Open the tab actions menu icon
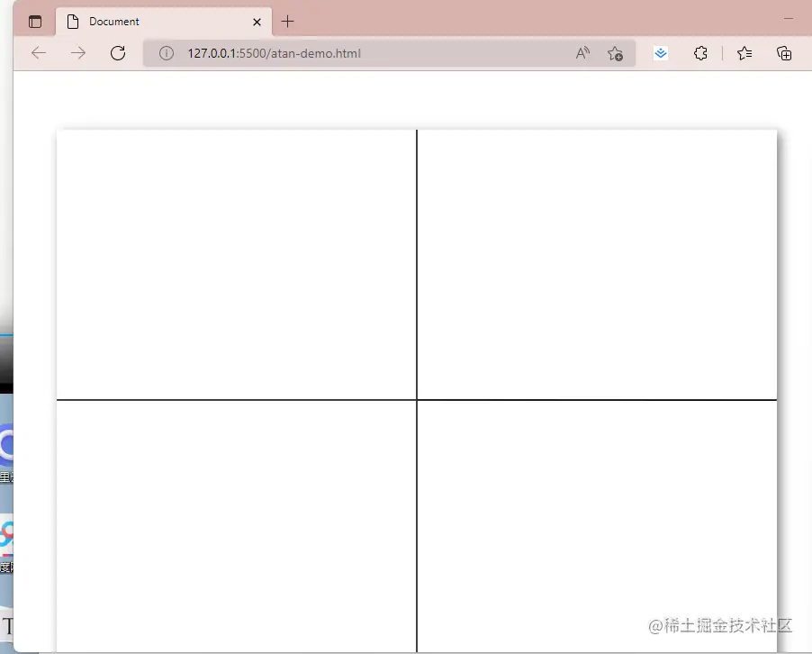 (35, 22)
